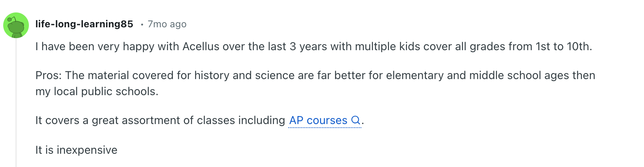Click "1st to 10th" in the first sentence
Viewport: 644px width, 167px height.
point(563,47)
